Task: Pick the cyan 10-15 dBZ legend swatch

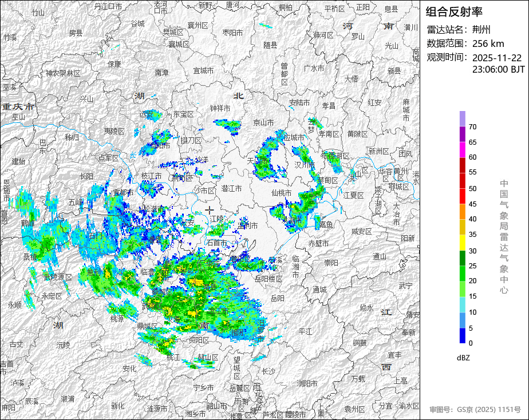Action: (x=462, y=304)
